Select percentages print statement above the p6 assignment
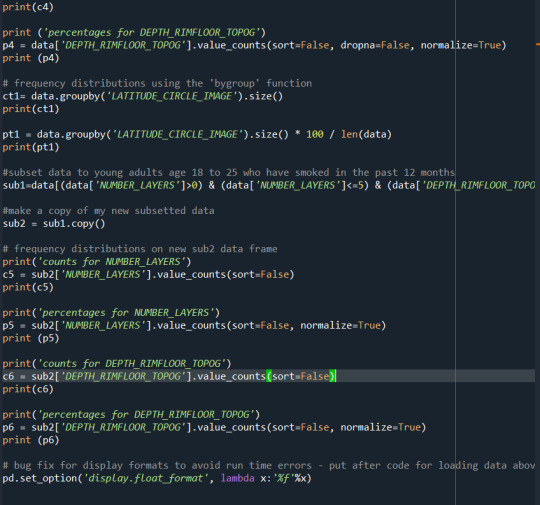The height and width of the screenshot is (505, 540). coord(131,415)
